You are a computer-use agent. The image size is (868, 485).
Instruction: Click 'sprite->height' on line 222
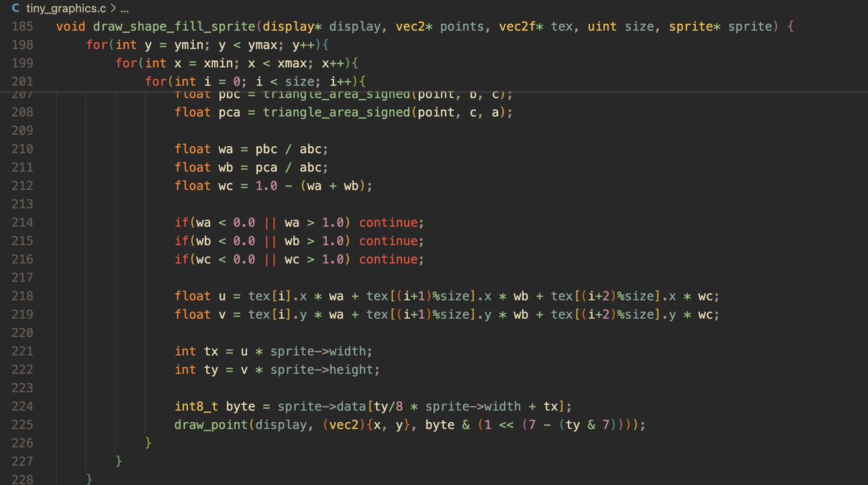[x=322, y=369]
